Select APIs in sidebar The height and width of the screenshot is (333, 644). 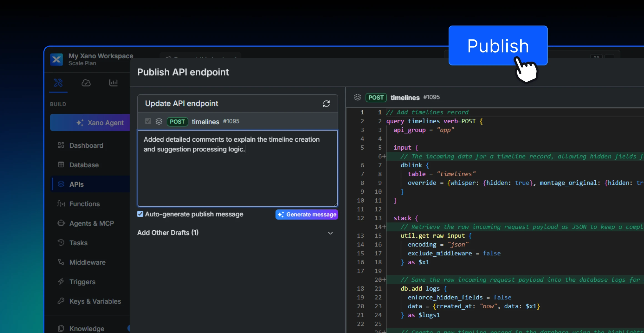click(x=90, y=184)
